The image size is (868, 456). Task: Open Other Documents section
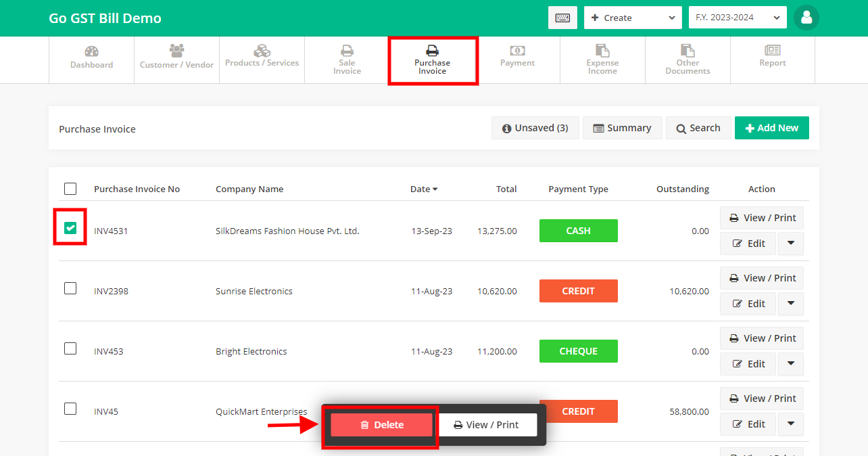pos(688,60)
